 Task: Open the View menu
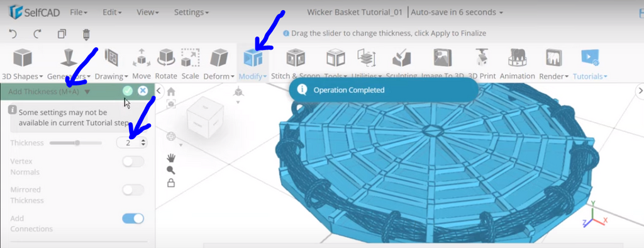[x=147, y=13]
